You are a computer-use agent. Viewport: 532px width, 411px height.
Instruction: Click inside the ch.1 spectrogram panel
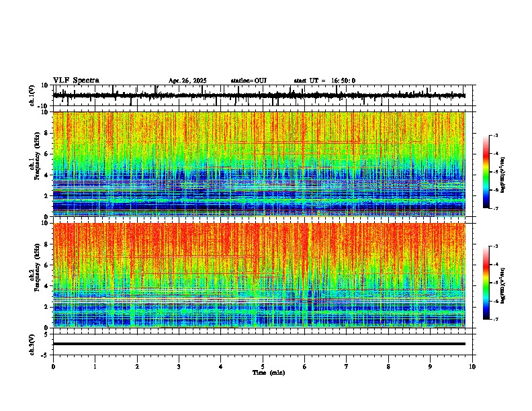point(259,164)
